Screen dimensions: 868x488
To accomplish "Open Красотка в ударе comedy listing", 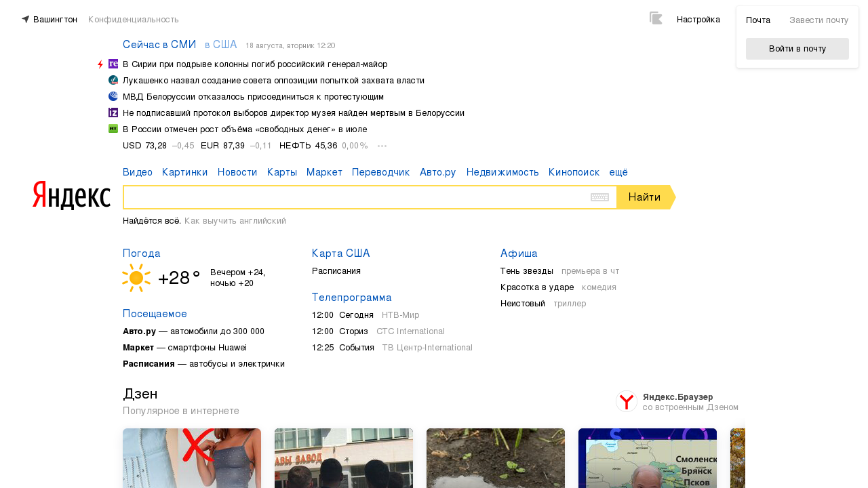I will (537, 287).
